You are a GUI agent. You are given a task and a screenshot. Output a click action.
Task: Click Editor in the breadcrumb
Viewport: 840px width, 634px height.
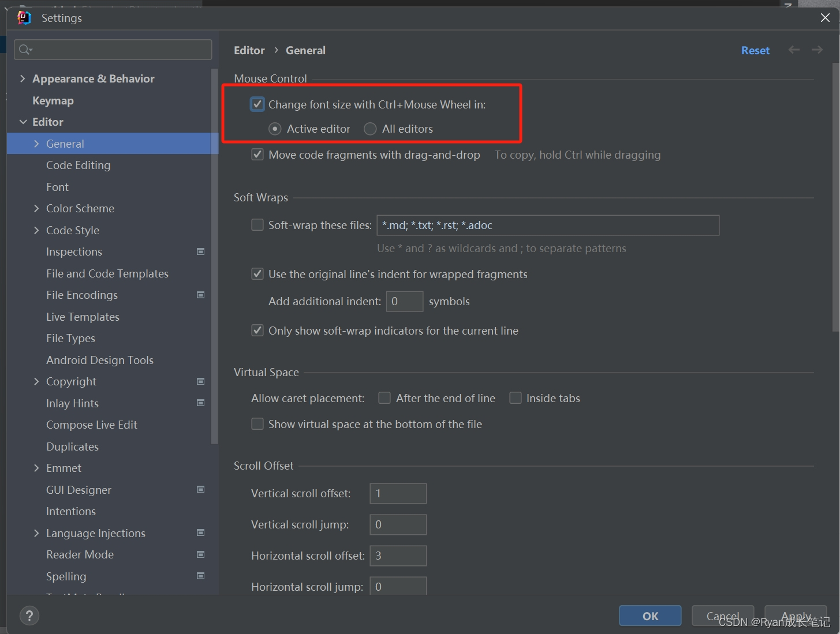[249, 50]
